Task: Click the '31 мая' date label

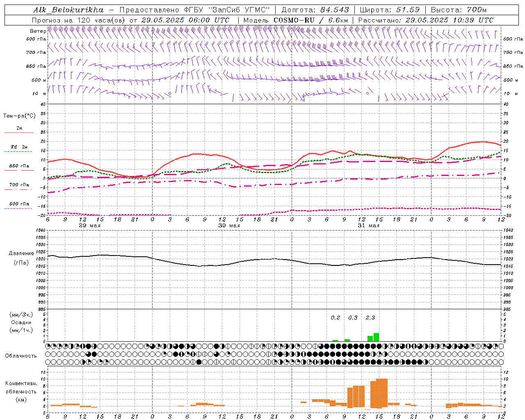Action: tap(369, 226)
